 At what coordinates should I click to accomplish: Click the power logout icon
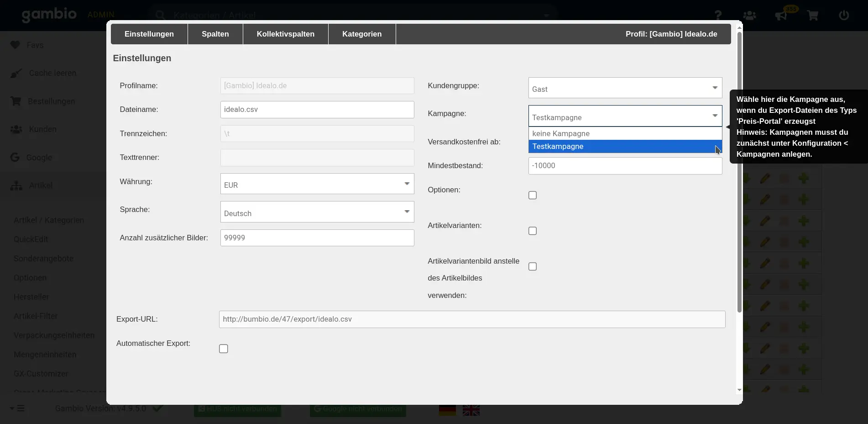(844, 16)
